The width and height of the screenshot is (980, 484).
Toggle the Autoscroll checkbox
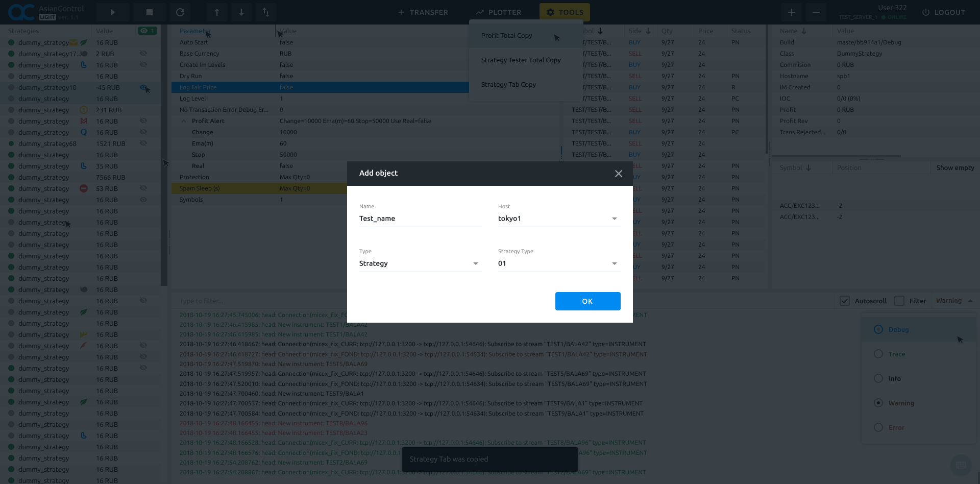(845, 300)
